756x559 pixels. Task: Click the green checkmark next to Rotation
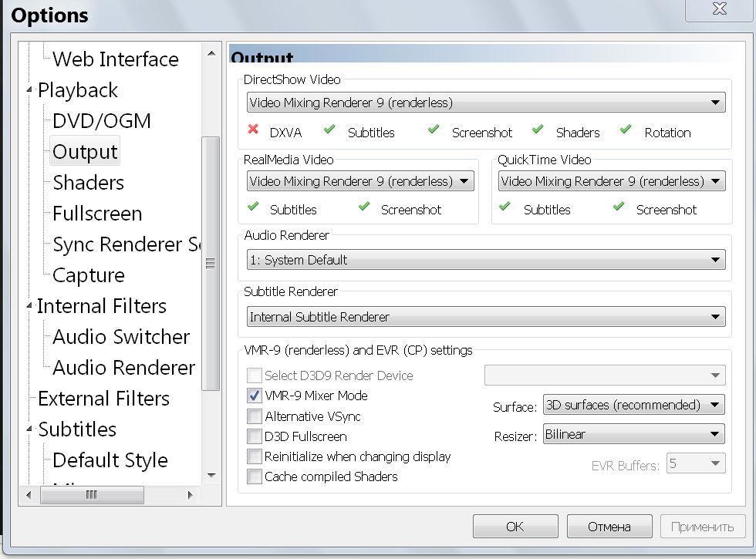[x=626, y=130]
